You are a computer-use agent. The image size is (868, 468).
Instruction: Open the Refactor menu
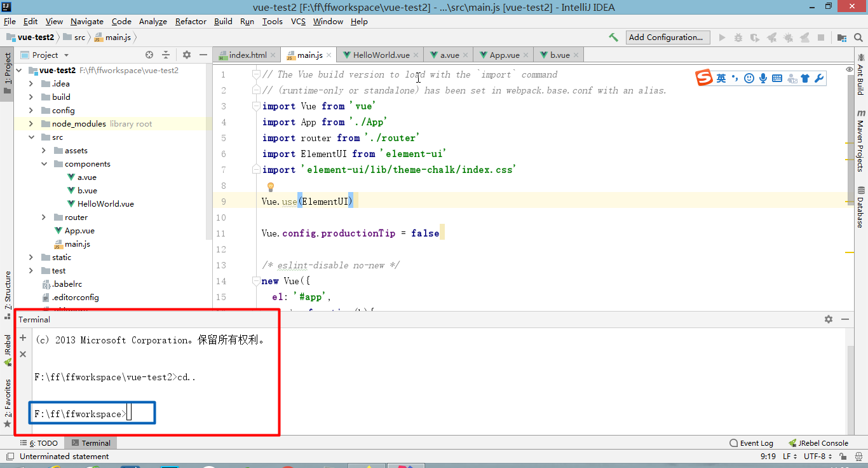[191, 21]
